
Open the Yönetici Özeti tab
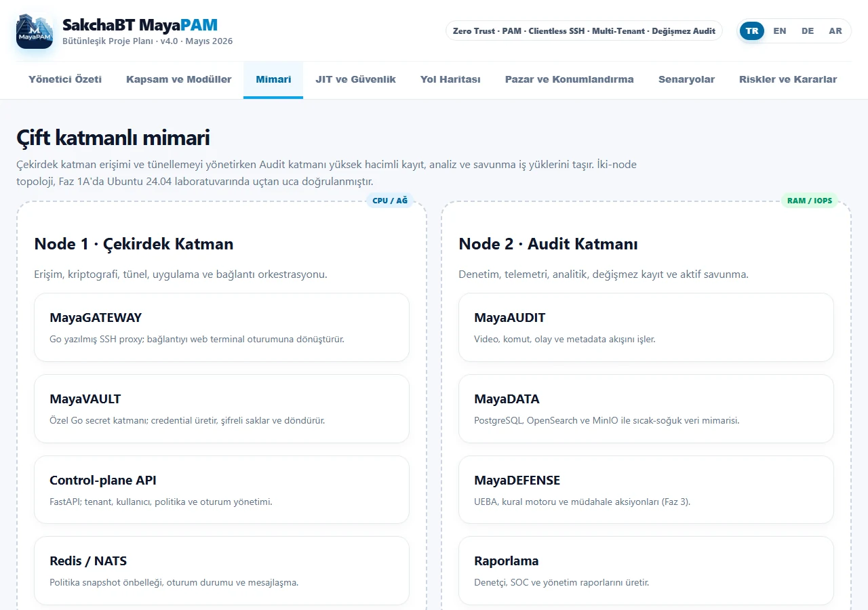(65, 79)
